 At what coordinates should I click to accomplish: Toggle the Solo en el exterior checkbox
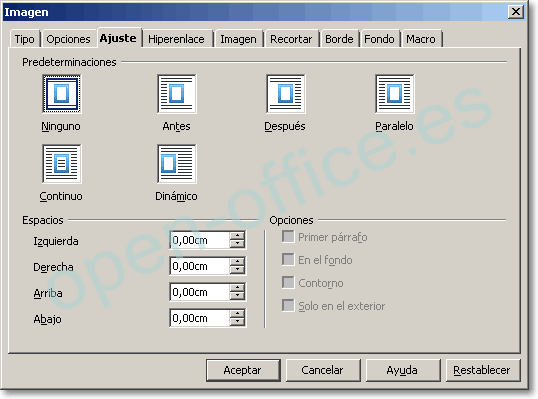tap(288, 306)
